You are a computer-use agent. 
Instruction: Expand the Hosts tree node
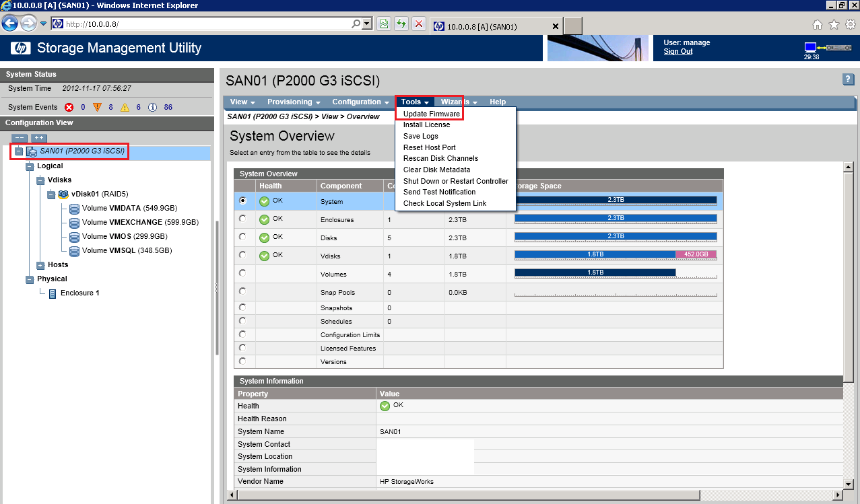[x=40, y=265]
